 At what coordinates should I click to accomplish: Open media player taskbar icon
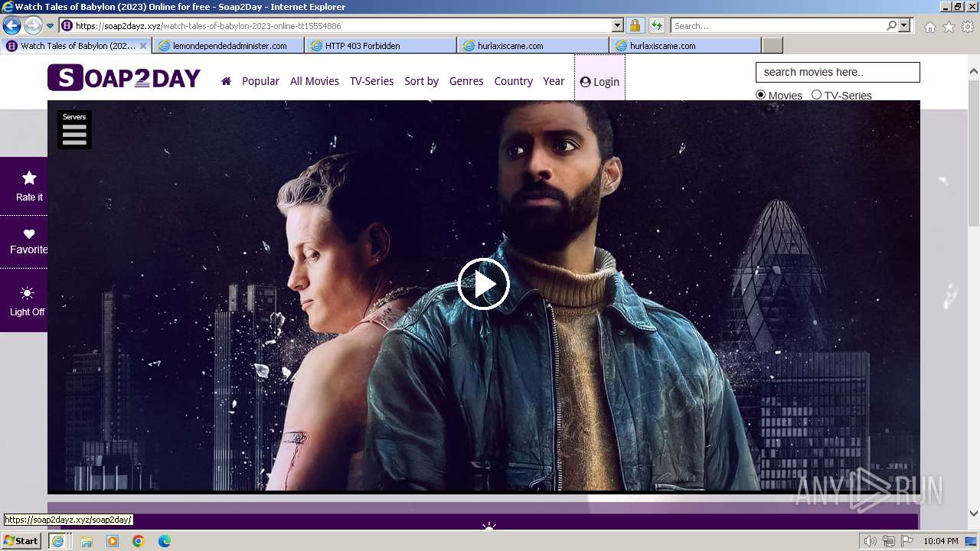pos(113,541)
